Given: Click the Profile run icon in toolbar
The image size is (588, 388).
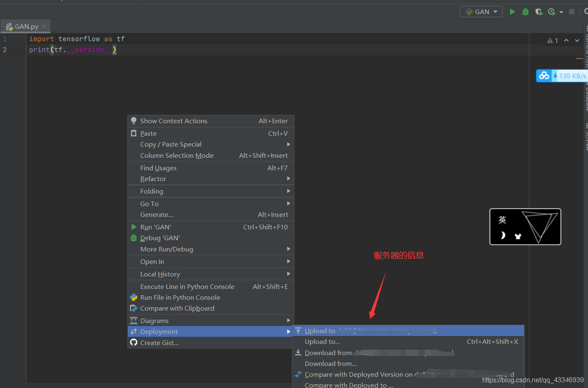Looking at the screenshot, I should [x=552, y=12].
